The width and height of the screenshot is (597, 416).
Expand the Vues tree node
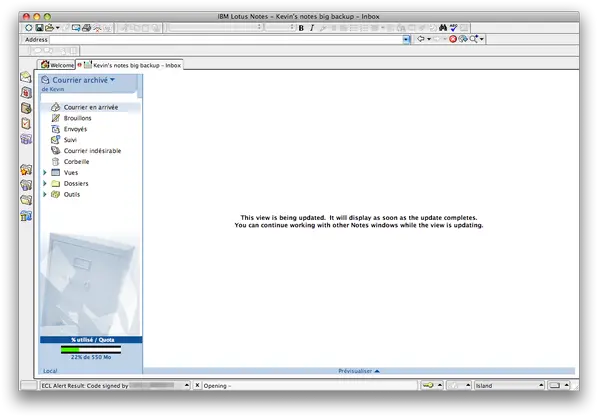click(45, 172)
